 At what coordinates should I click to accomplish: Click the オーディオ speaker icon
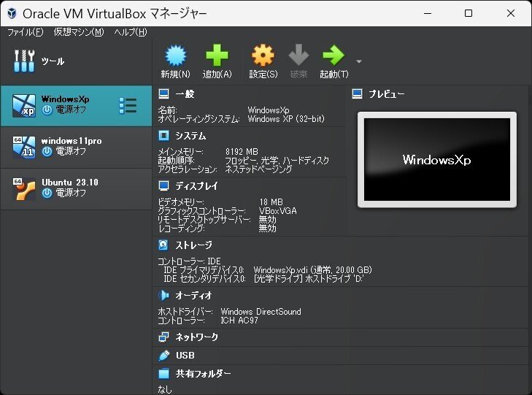coord(164,295)
